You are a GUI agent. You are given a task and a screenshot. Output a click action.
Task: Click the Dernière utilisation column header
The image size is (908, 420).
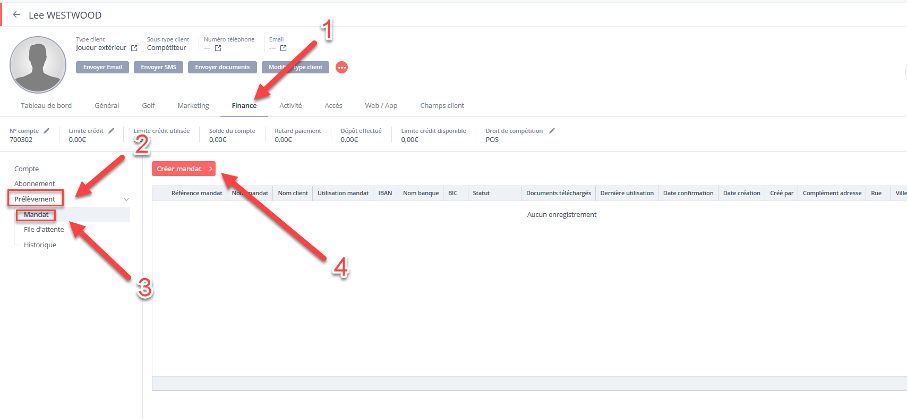[x=628, y=192]
